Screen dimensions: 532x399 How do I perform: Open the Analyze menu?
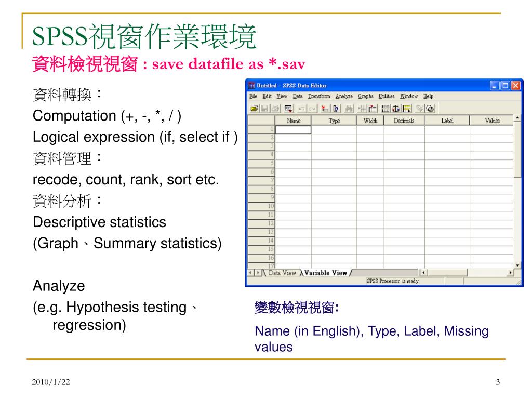pos(344,96)
